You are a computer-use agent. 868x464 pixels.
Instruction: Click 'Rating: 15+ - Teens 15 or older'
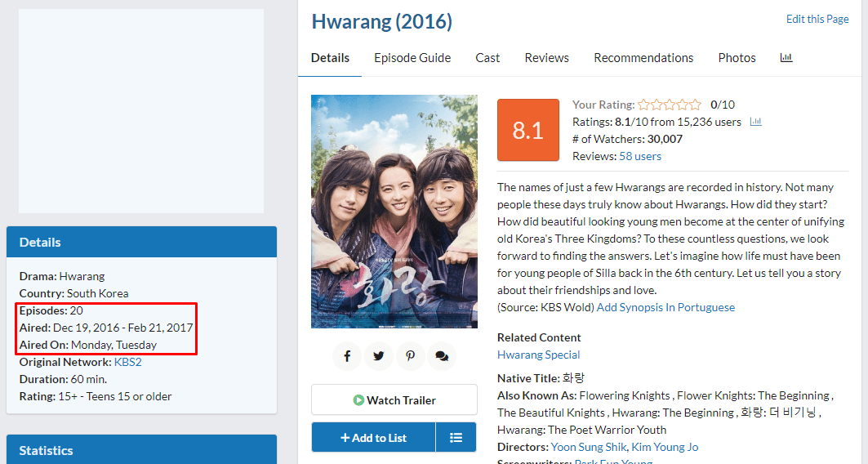click(x=96, y=396)
